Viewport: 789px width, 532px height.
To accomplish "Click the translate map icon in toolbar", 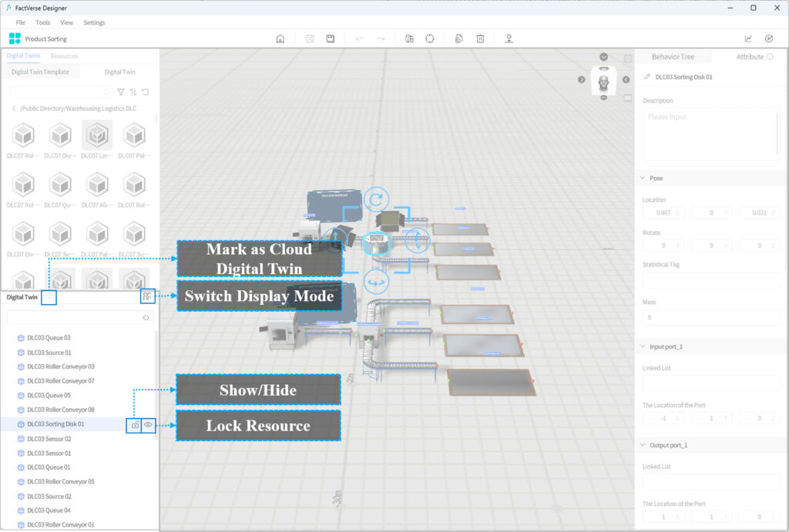I will pos(409,38).
